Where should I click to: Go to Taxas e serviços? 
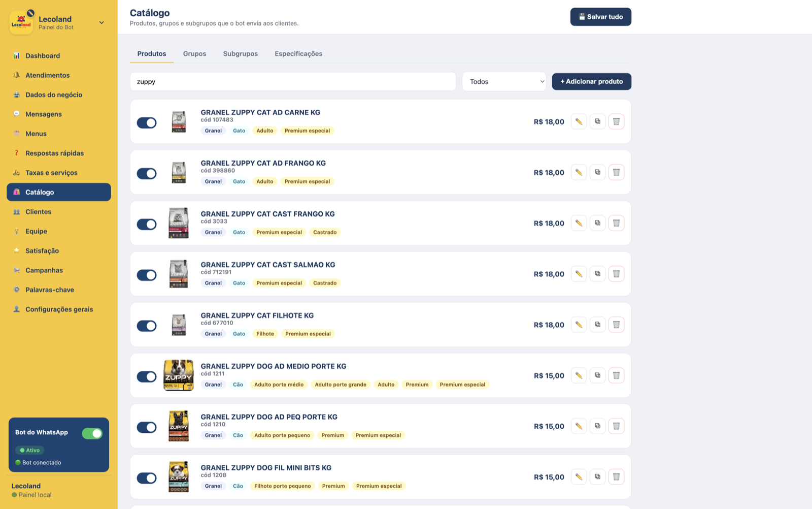pos(59,173)
